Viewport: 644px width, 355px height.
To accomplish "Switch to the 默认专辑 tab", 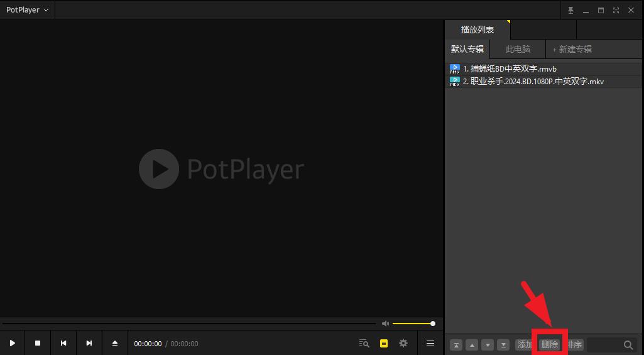I will pos(467,49).
